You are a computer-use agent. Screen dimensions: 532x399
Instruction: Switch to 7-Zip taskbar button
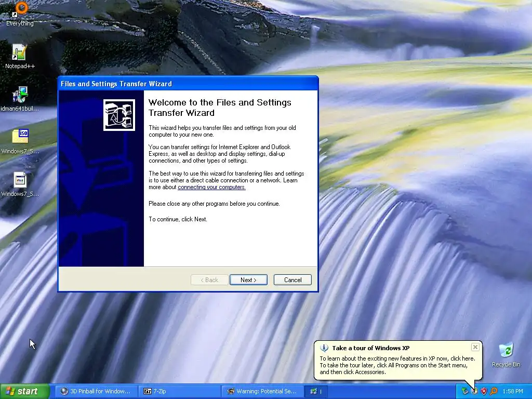pos(180,391)
